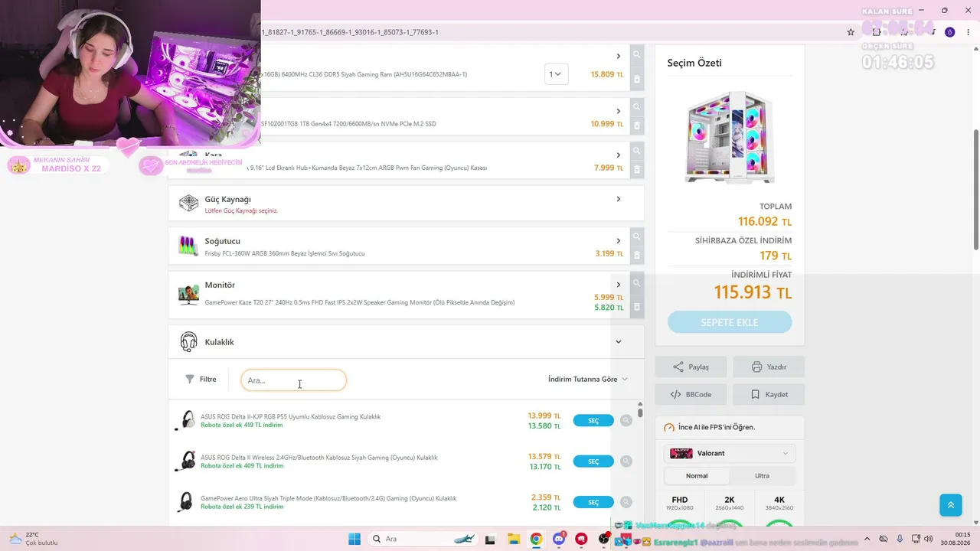The height and width of the screenshot is (551, 980).
Task: Click the Windows taskbar search box
Action: click(x=423, y=539)
